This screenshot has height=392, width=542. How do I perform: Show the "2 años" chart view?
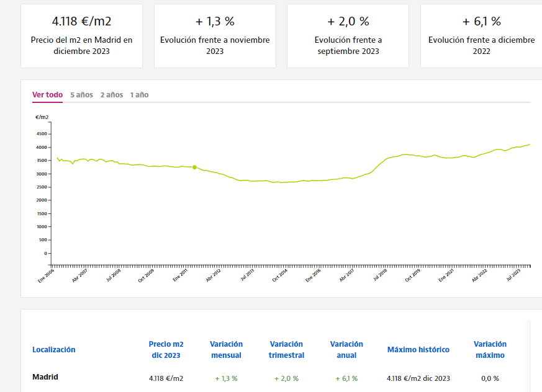(x=112, y=95)
